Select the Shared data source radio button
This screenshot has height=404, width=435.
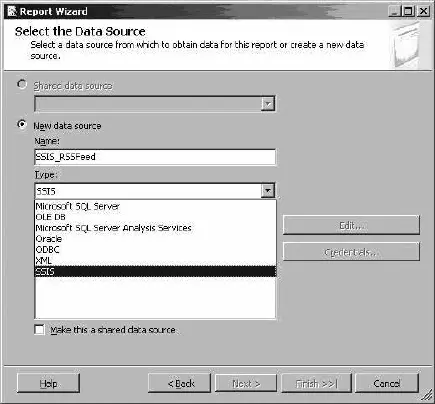tap(22, 84)
